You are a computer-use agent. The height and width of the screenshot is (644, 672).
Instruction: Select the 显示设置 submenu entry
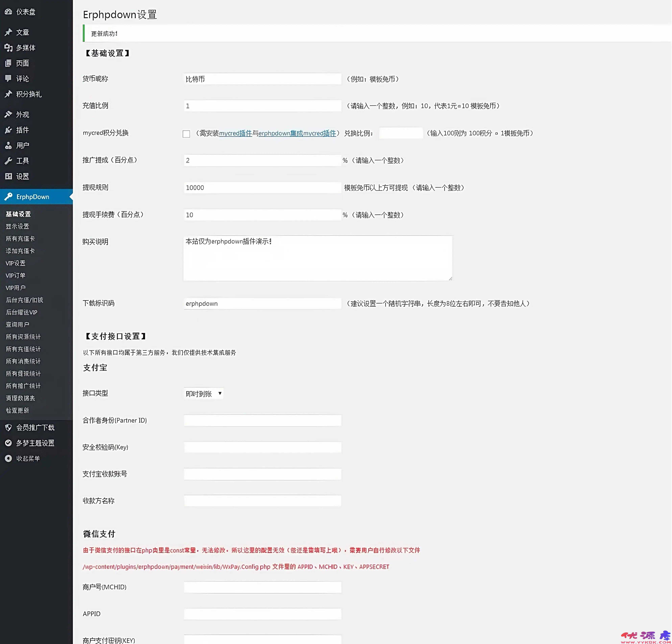tap(17, 226)
